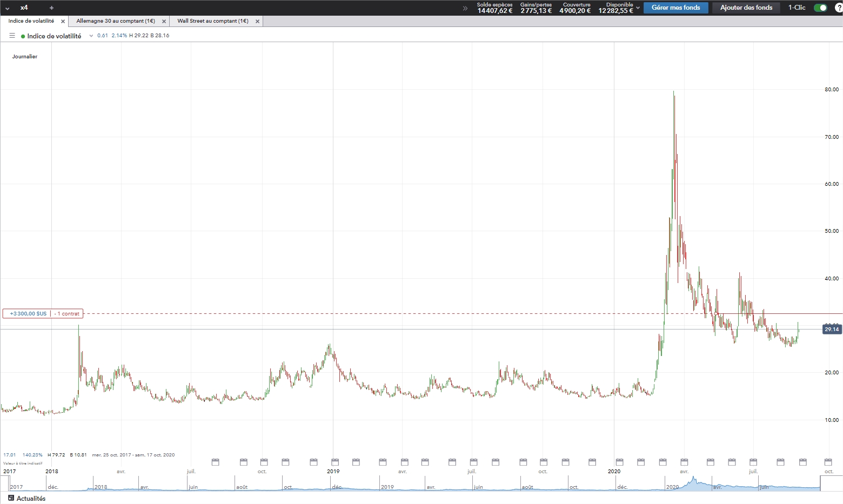Viewport: 843px width, 504px height.
Task: Add a new workspace with plus icon
Action: point(51,8)
